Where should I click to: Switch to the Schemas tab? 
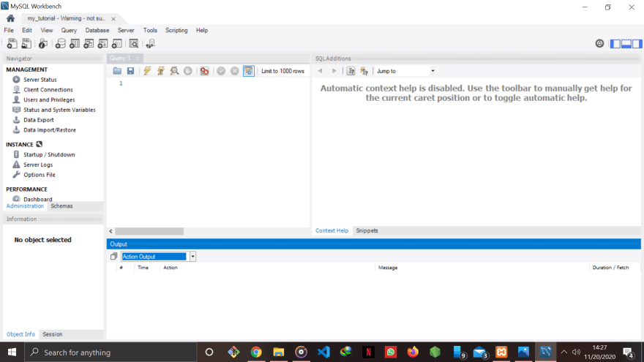click(x=61, y=206)
